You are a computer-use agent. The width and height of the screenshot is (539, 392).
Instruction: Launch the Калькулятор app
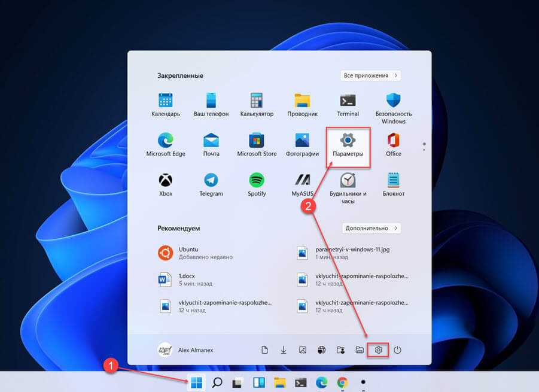257,104
